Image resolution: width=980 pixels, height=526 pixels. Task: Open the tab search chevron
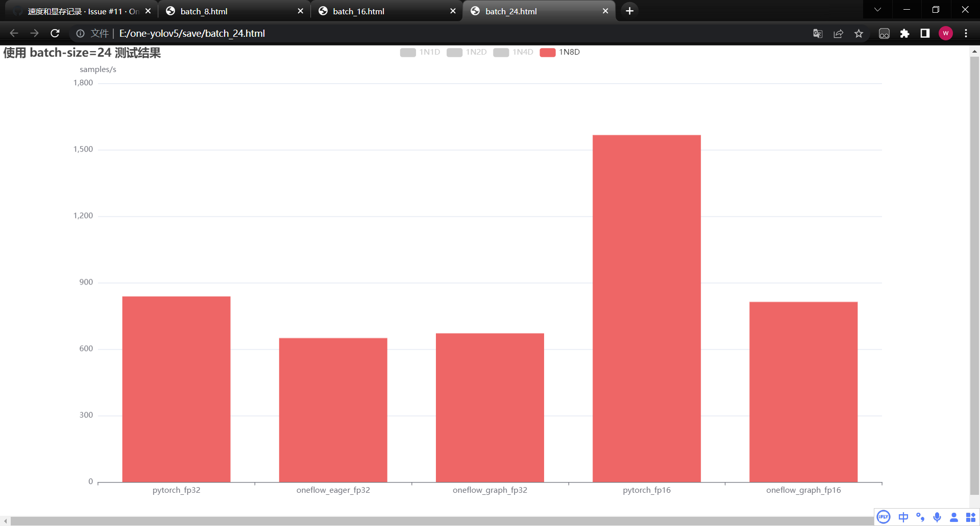[x=877, y=10]
